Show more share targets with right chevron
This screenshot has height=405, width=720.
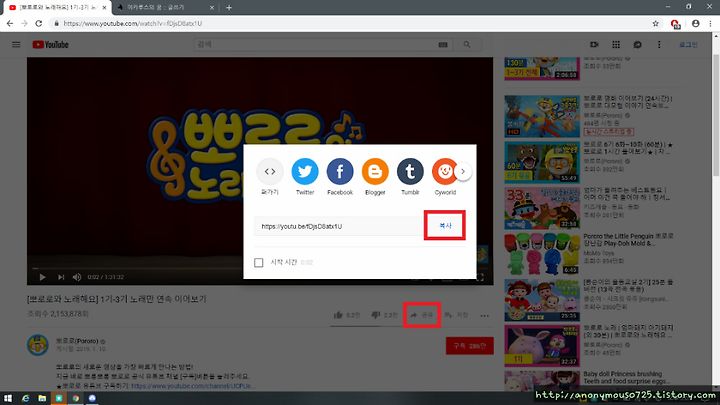pyautogui.click(x=463, y=171)
